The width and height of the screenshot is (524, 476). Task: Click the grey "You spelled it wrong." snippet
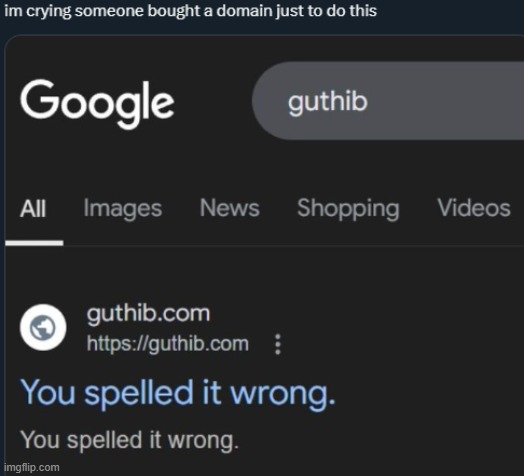click(x=130, y=440)
